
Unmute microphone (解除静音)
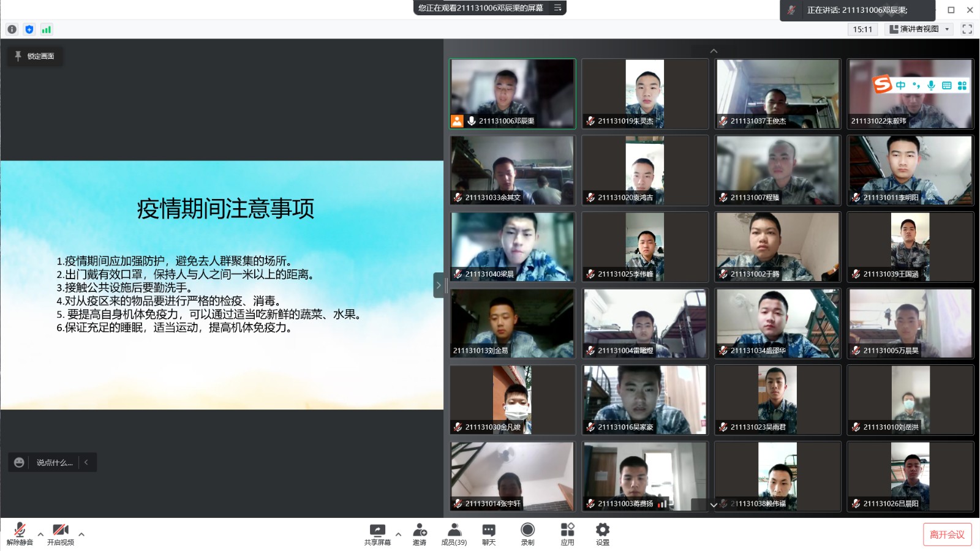pyautogui.click(x=20, y=534)
